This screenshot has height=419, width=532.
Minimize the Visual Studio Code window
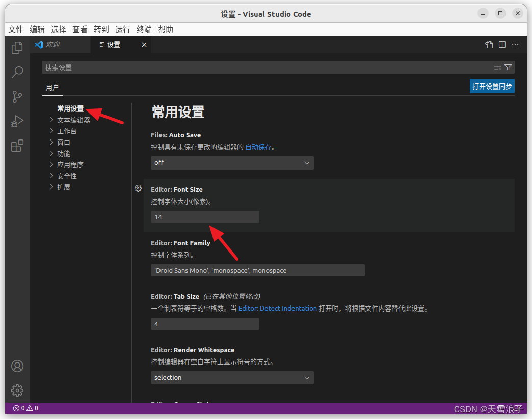[x=483, y=14]
